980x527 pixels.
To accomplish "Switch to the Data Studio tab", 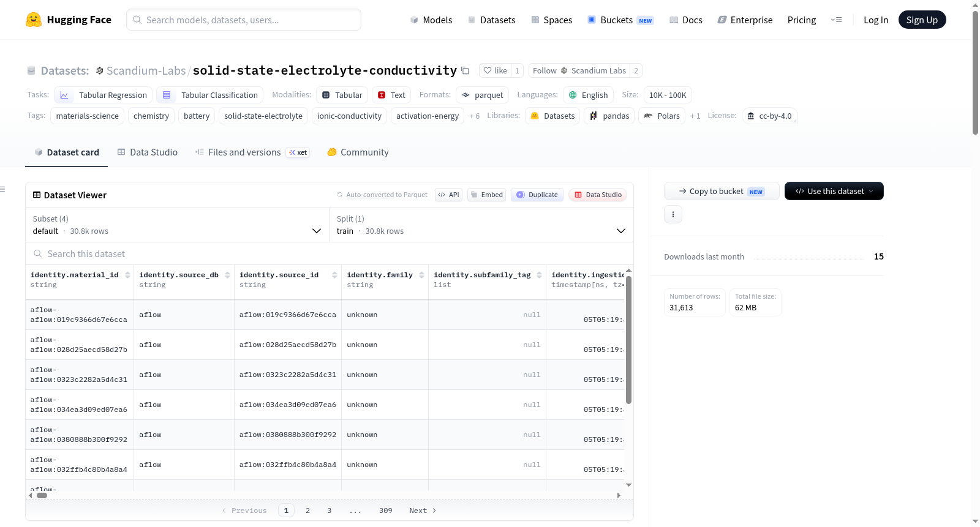I will point(148,152).
